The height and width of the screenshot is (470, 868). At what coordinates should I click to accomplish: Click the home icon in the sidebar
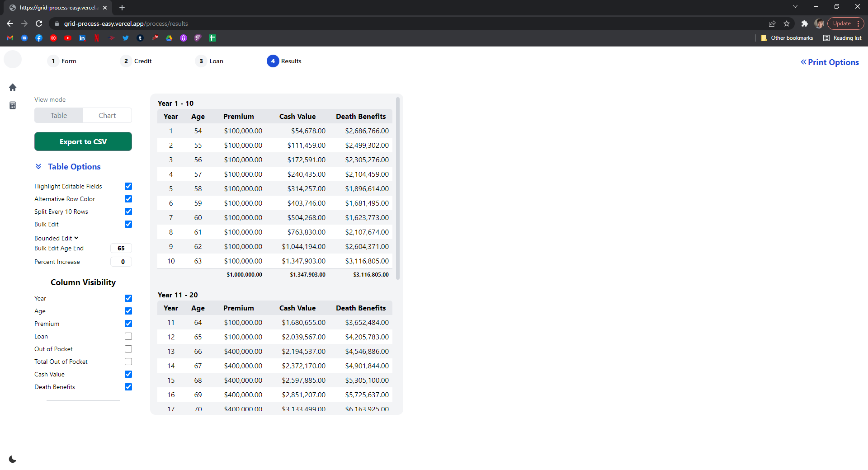(13, 87)
